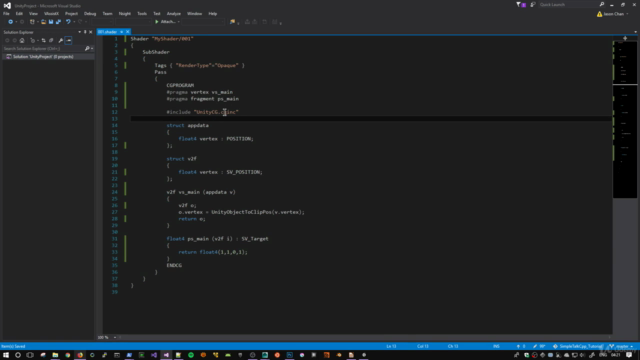Click the SimpleTalkCpp_Tutorial repository in status bar
This screenshot has height=360, width=640.
[x=578, y=346]
